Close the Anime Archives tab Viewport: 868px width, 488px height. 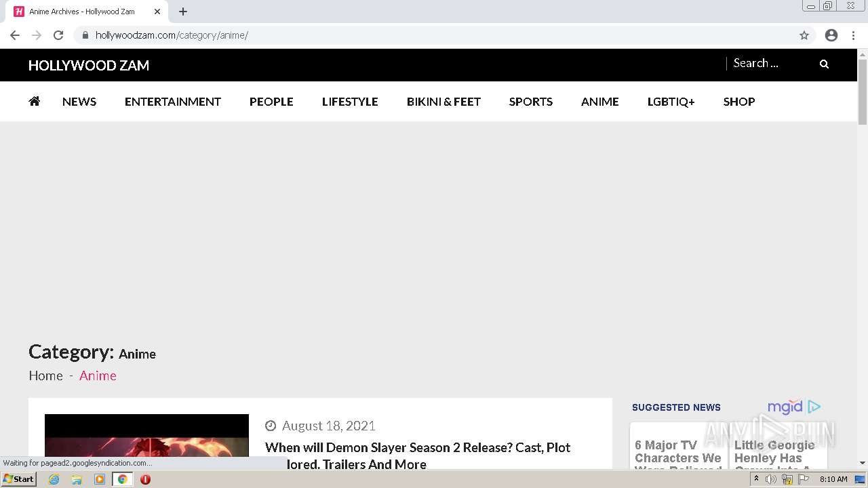click(157, 12)
